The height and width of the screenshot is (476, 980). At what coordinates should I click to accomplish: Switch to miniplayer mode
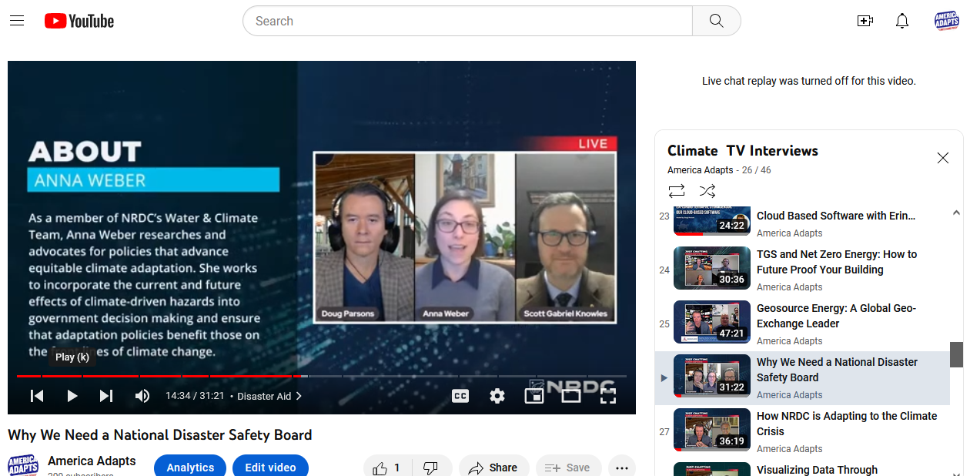click(534, 396)
